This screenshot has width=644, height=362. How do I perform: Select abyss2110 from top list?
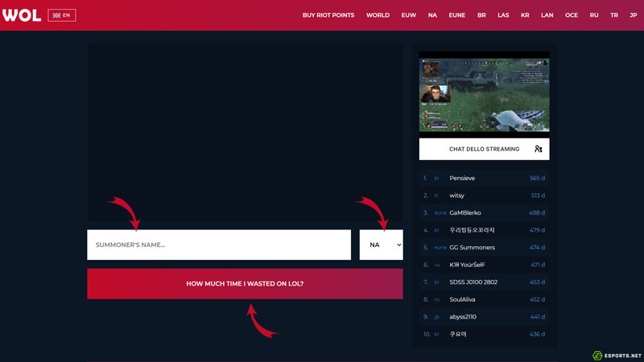point(463,317)
